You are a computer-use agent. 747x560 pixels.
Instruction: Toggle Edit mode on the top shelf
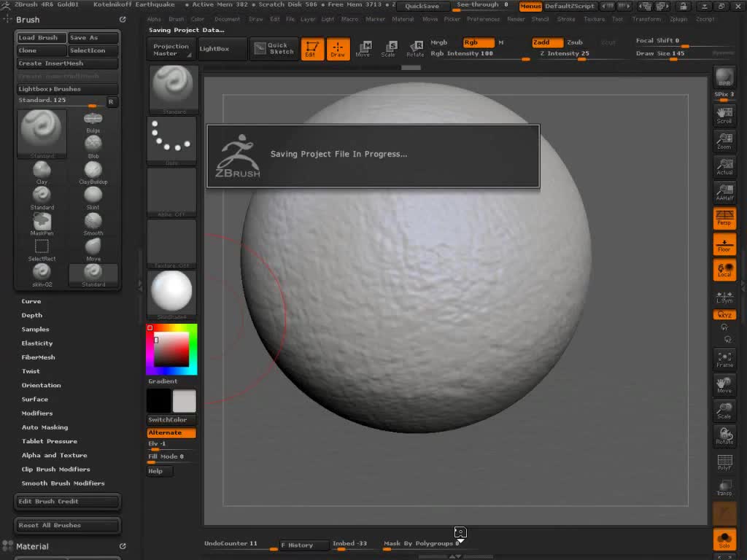312,49
